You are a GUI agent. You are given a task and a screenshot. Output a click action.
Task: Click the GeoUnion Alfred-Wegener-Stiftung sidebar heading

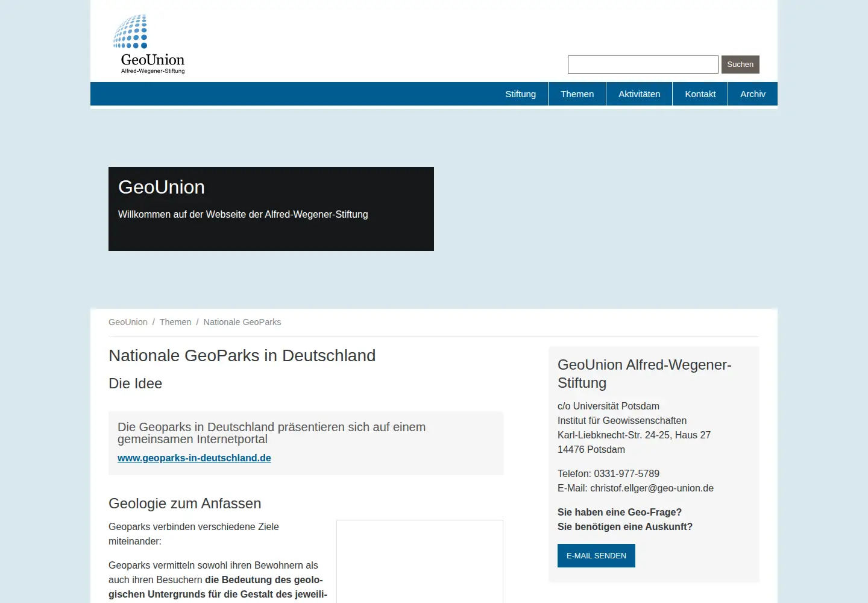click(x=644, y=374)
